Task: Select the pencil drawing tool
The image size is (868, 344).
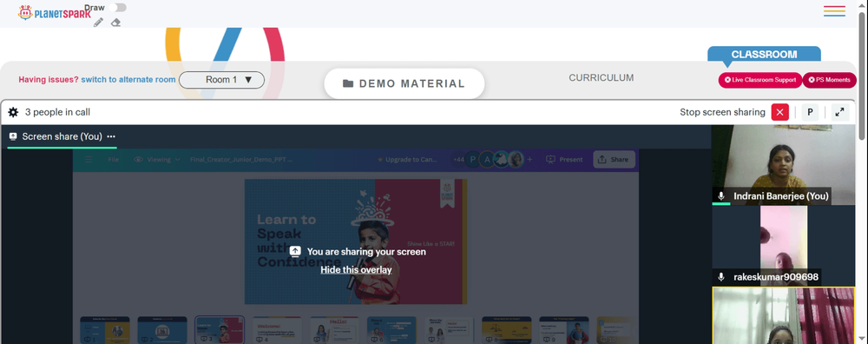Action: pyautogui.click(x=99, y=23)
